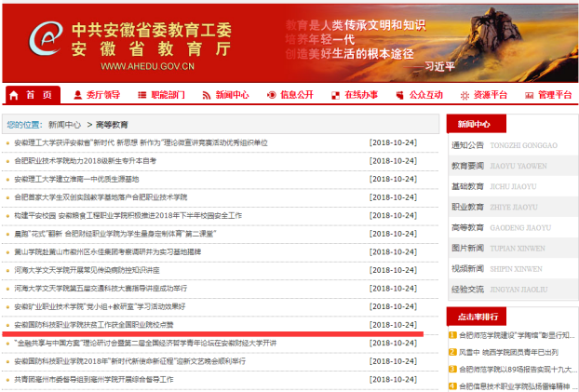Open the highlighted 安徽国防科技职业学院 article

point(93,324)
